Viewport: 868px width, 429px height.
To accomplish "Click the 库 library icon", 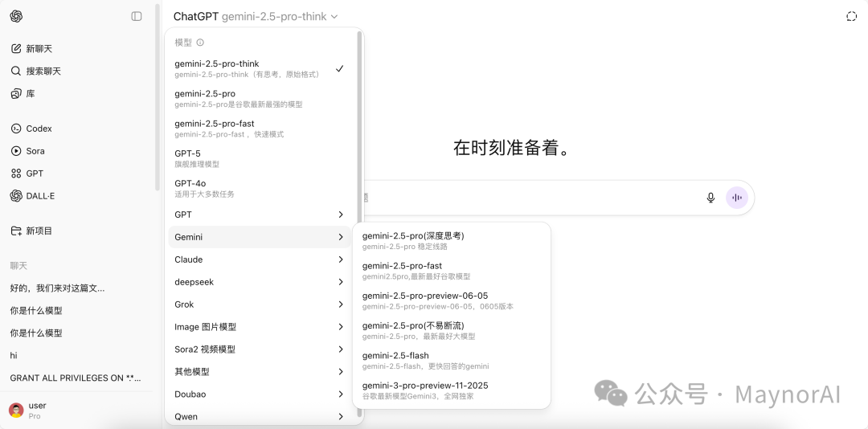I will (16, 94).
